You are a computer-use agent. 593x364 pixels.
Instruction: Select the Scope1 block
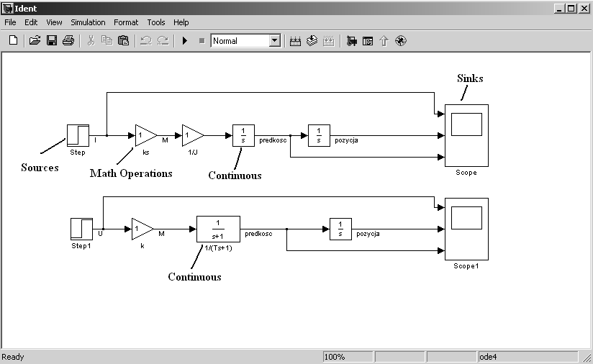click(x=466, y=229)
